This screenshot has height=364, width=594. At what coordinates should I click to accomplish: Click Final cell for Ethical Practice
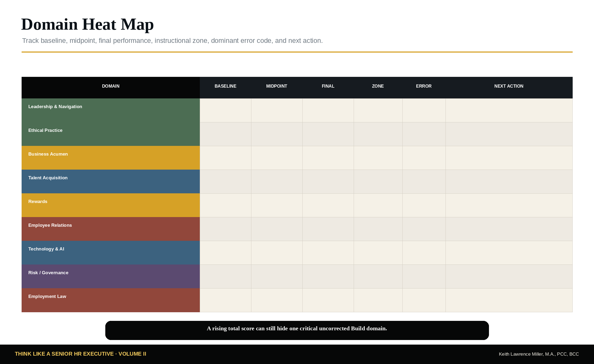click(328, 134)
